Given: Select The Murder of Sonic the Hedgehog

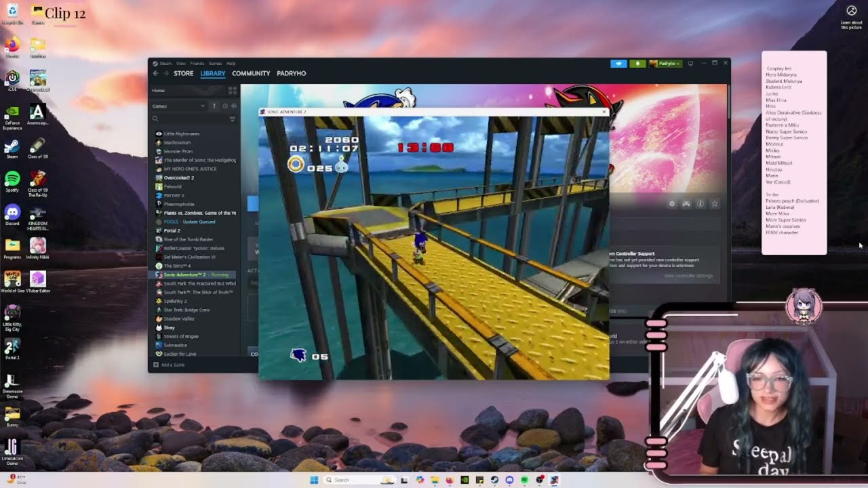Looking at the screenshot, I should coord(199,160).
